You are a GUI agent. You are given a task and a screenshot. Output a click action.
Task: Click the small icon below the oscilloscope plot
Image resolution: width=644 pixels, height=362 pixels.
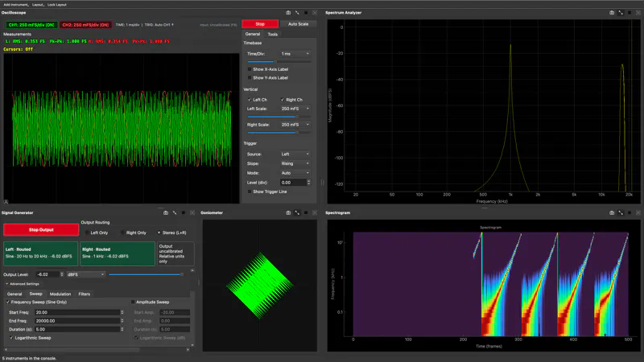coord(6,202)
